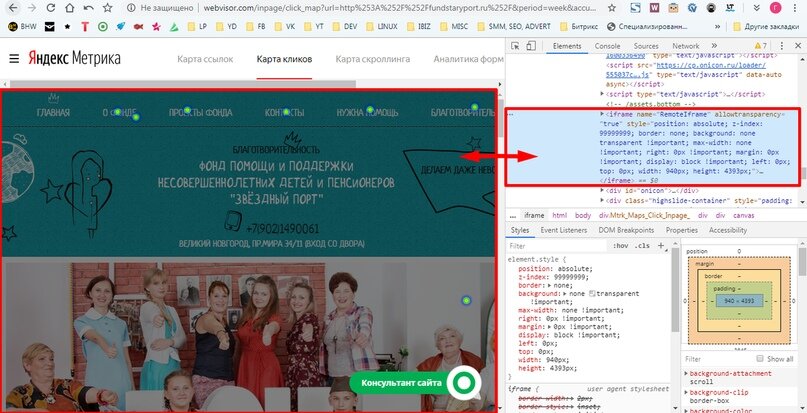
Task: Add new style rule with plus
Action: click(x=661, y=246)
